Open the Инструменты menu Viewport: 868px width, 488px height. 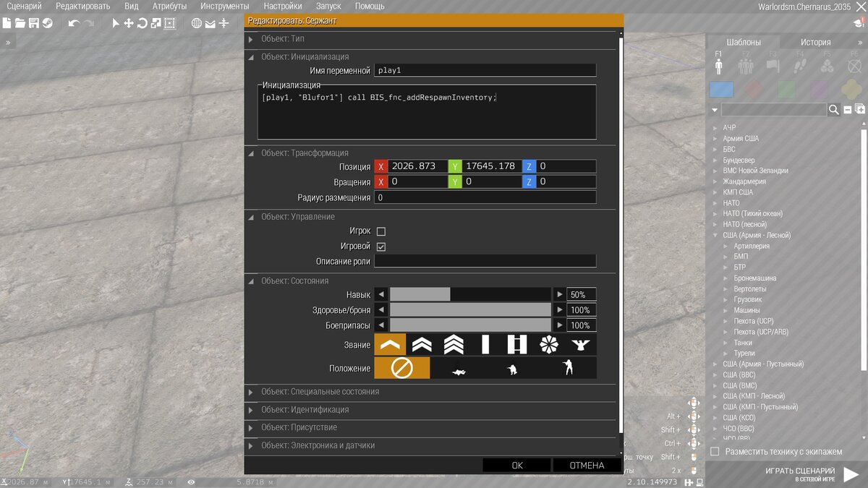(225, 6)
